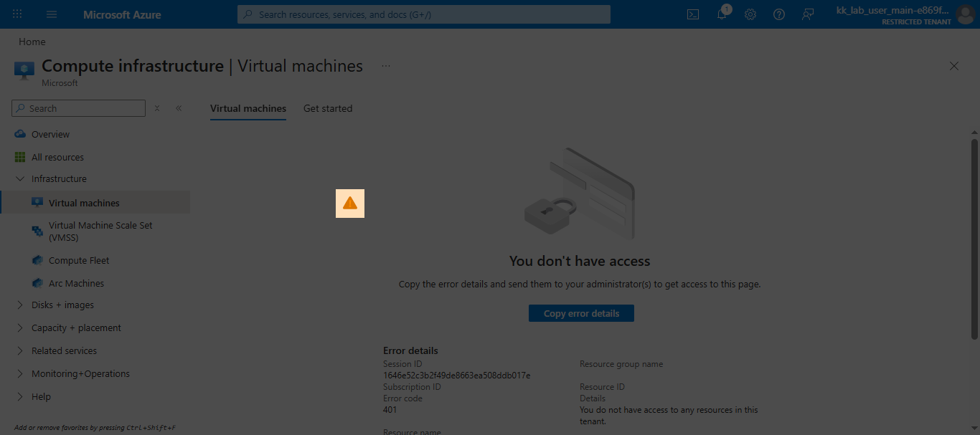Click the Overview cloud icon
This screenshot has height=435, width=980.
[20, 134]
